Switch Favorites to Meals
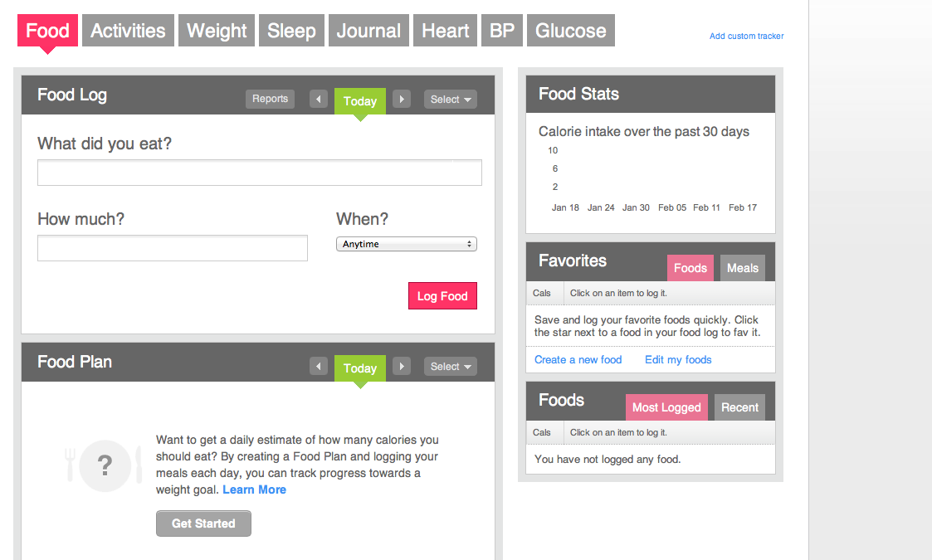932x560 pixels. coord(743,268)
